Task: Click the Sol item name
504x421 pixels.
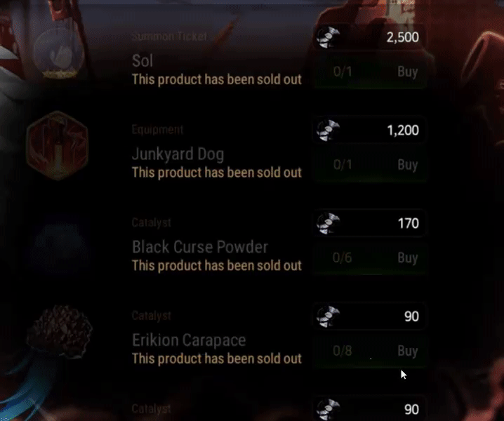Action: (142, 61)
